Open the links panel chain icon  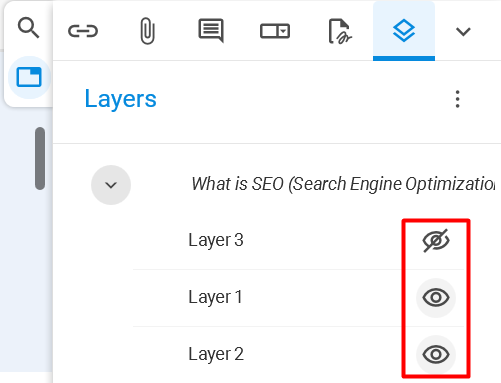(x=83, y=31)
